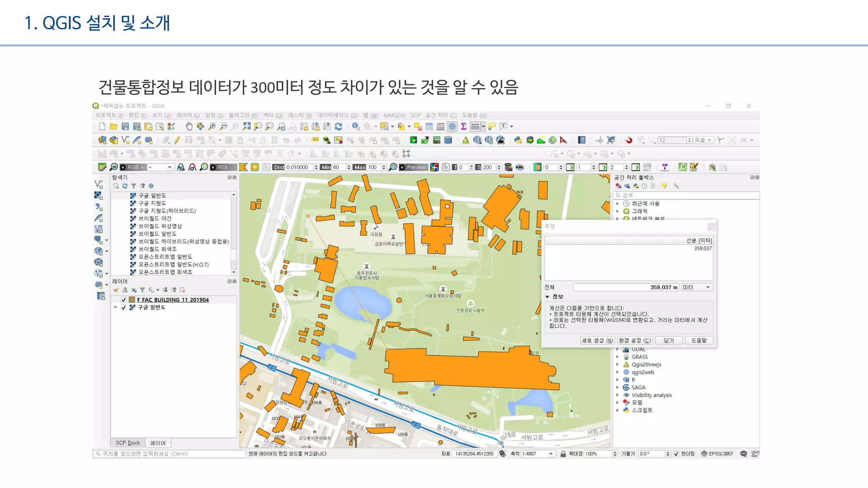868x488 pixels.
Task: Toggle the ROI radio button
Action: tap(213, 167)
